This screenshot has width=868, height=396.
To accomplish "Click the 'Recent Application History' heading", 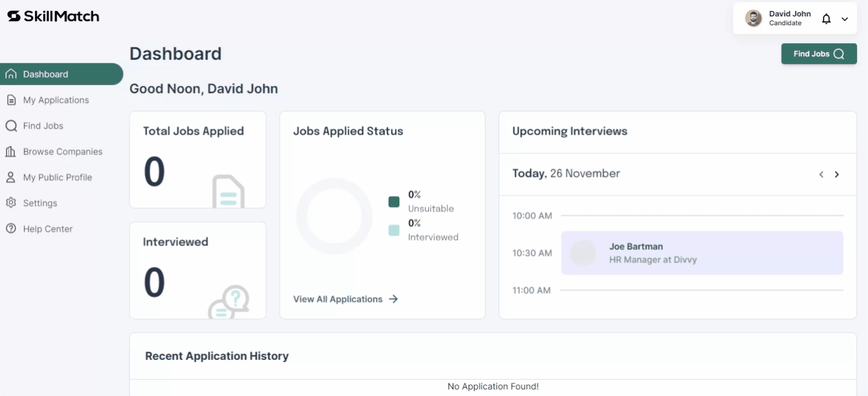I will (x=217, y=356).
